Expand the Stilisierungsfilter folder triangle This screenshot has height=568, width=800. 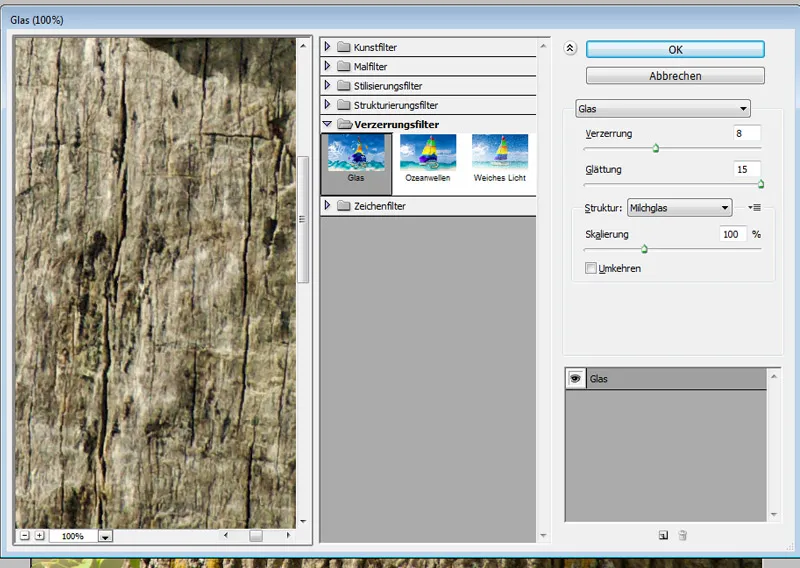[328, 85]
